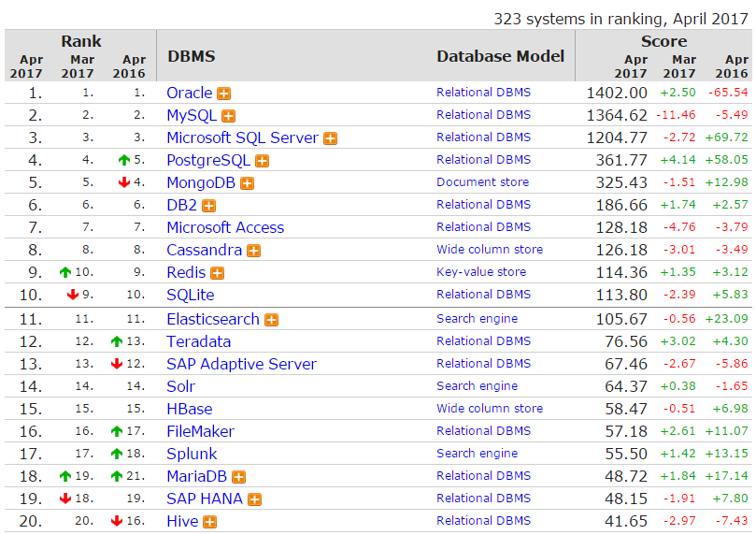Open the Cassandra link
Viewport: 756px width, 535px height.
[205, 251]
